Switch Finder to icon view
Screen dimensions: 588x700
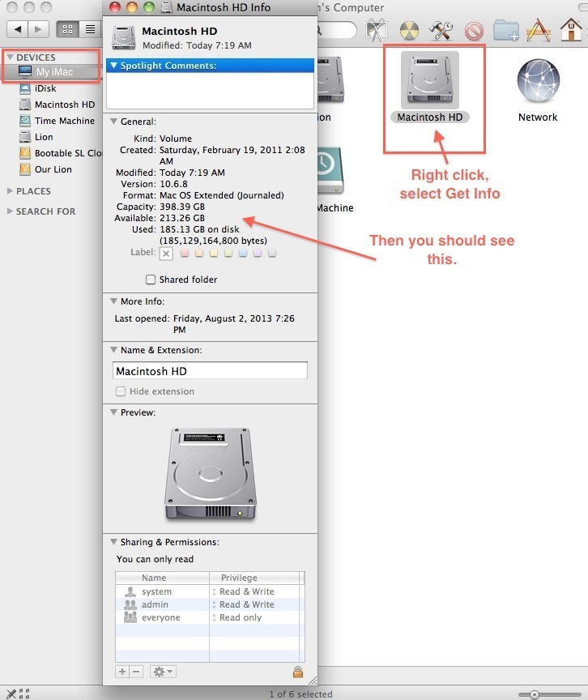(68, 29)
